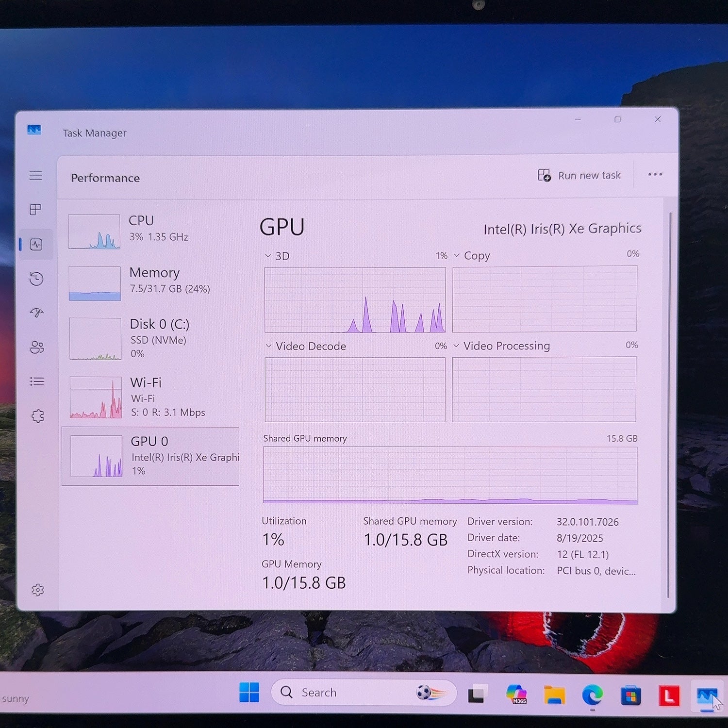728x728 pixels.
Task: Minimize the Task Manager window
Action: 578,119
